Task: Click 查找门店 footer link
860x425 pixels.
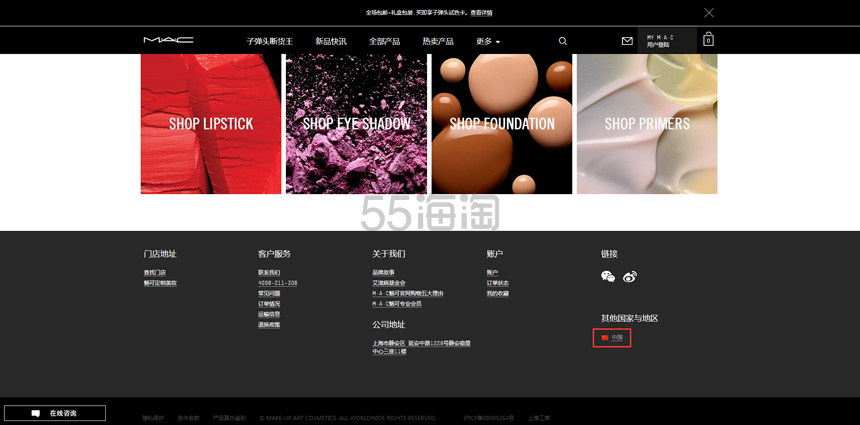Action: click(155, 273)
